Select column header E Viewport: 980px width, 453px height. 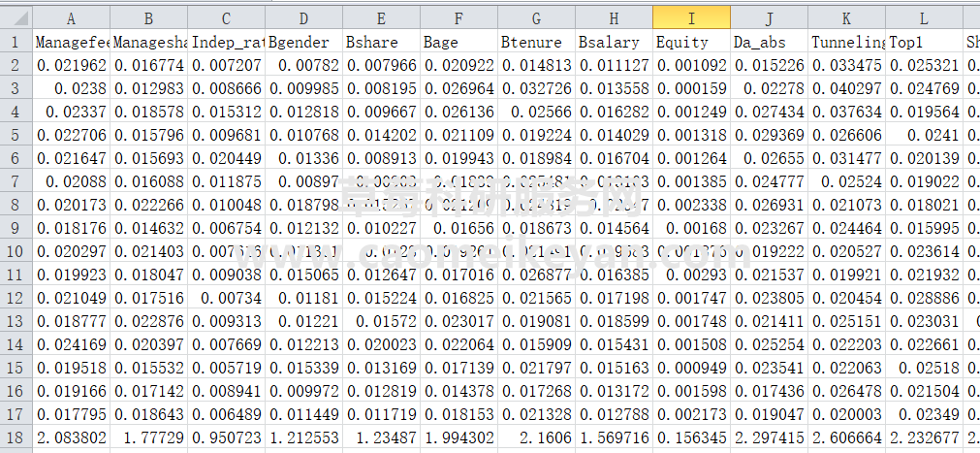tap(381, 18)
